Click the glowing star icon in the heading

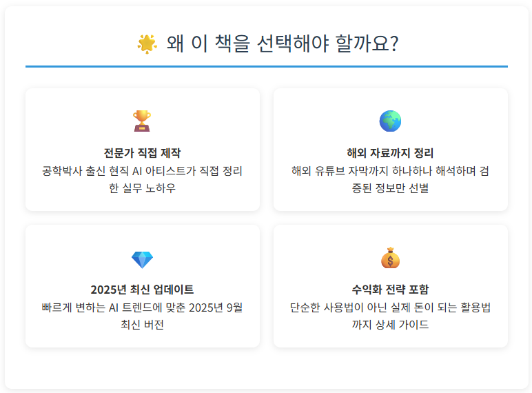(x=147, y=43)
